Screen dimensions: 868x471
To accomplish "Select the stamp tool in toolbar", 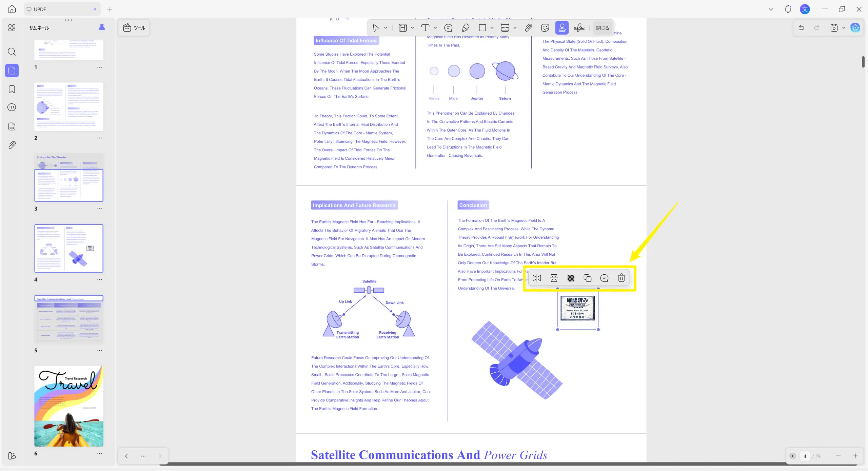I will coord(562,28).
